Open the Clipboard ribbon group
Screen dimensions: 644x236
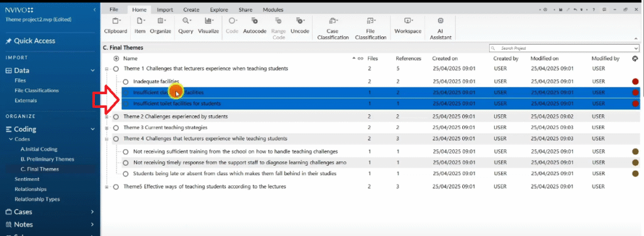pos(116,25)
